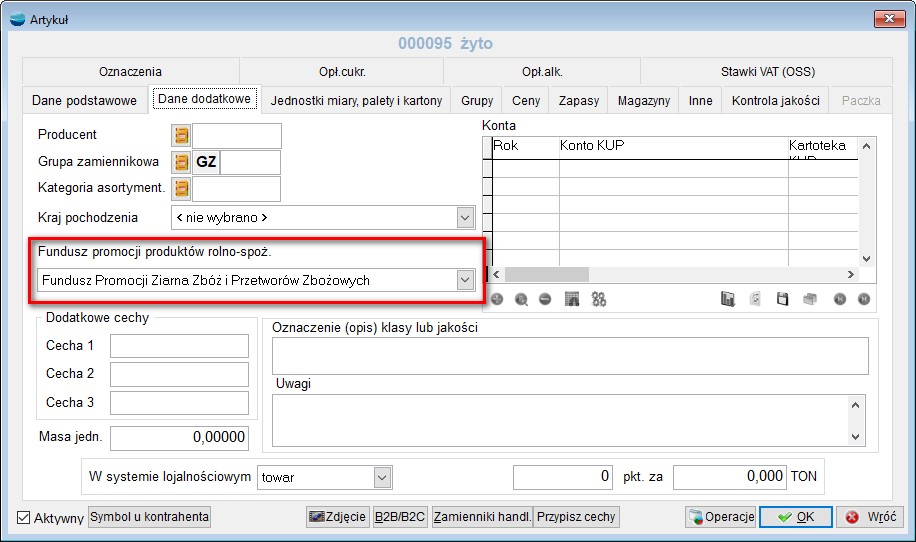Click the chart report icon under Konta

click(727, 300)
